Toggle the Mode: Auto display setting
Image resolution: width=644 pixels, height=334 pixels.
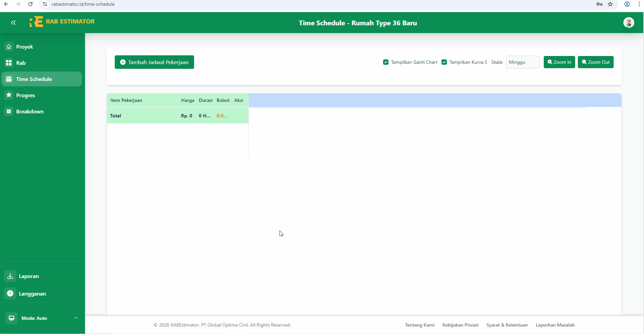(34, 318)
